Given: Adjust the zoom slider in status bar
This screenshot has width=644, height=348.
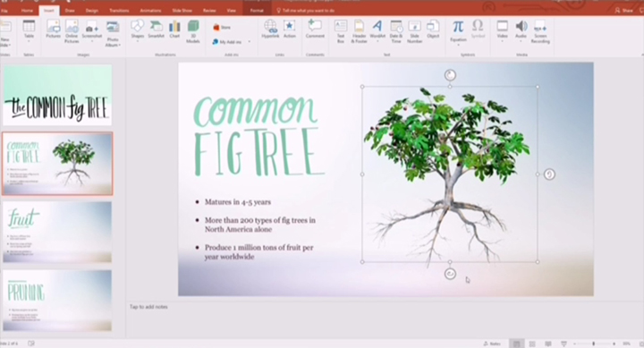Looking at the screenshot, I should (x=594, y=344).
